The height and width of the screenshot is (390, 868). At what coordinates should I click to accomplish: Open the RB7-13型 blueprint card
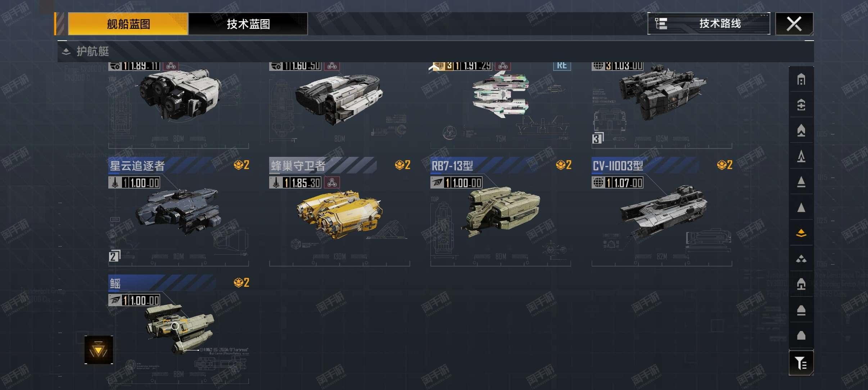tap(501, 212)
